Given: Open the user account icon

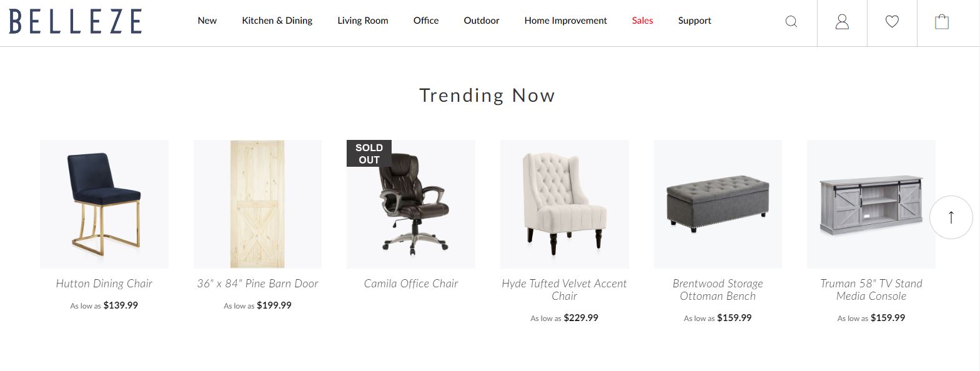Looking at the screenshot, I should pyautogui.click(x=842, y=22).
